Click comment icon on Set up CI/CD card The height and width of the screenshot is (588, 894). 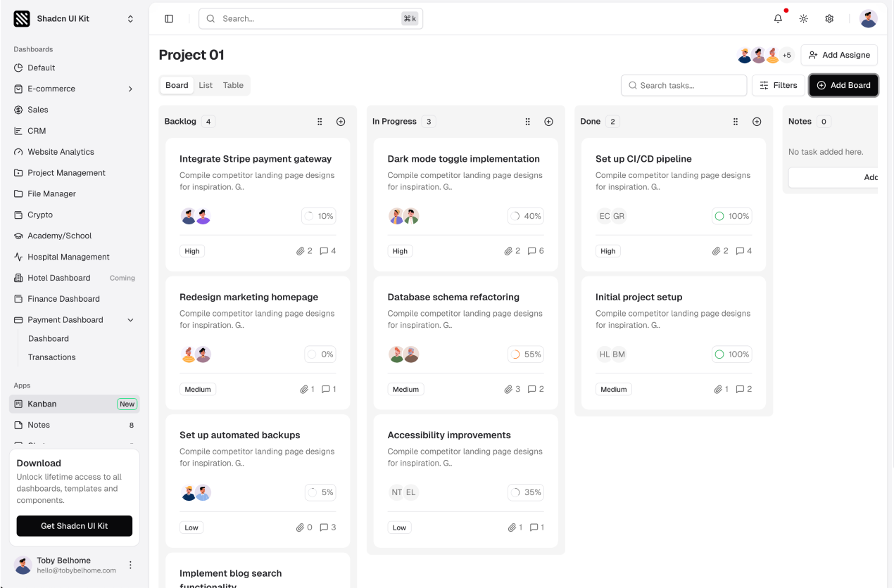click(740, 251)
